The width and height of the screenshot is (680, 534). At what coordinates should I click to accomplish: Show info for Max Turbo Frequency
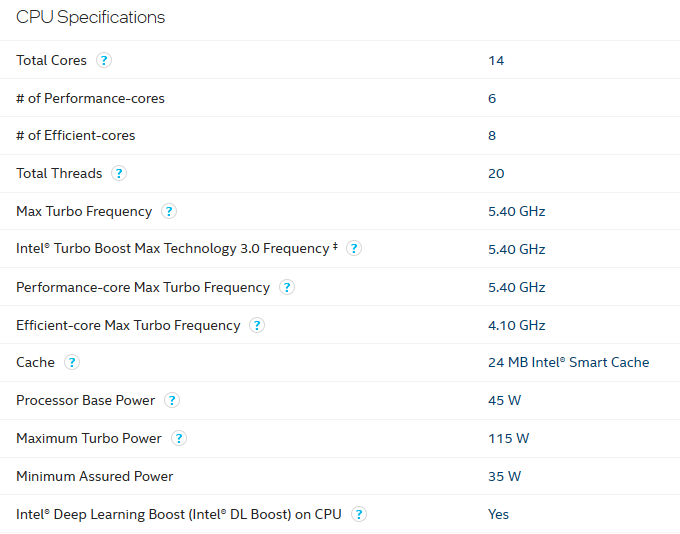click(169, 211)
